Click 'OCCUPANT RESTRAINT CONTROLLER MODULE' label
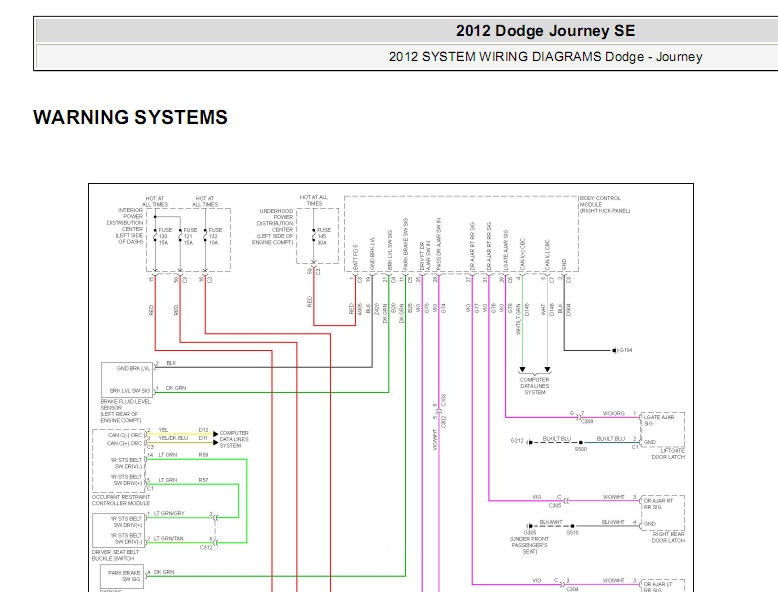 coord(121,500)
